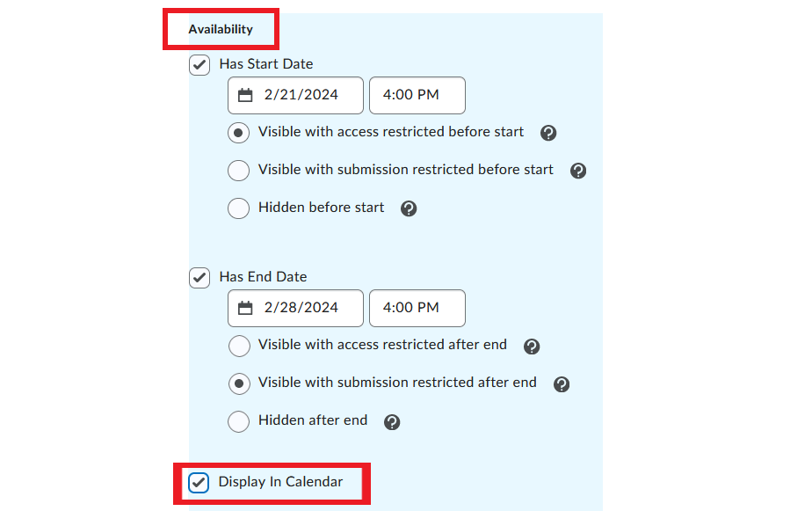This screenshot has height=511, width=812.
Task: Open the start time 4:00 PM picker
Action: coord(417,95)
